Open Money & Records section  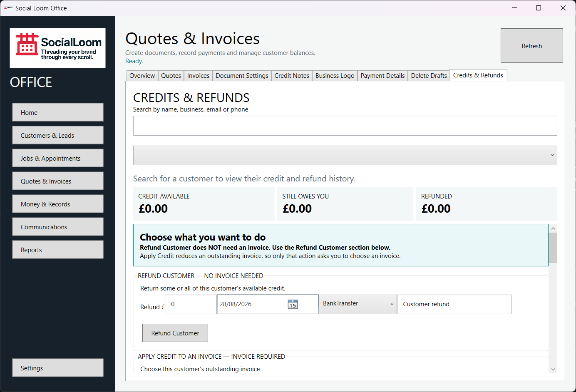click(x=58, y=204)
